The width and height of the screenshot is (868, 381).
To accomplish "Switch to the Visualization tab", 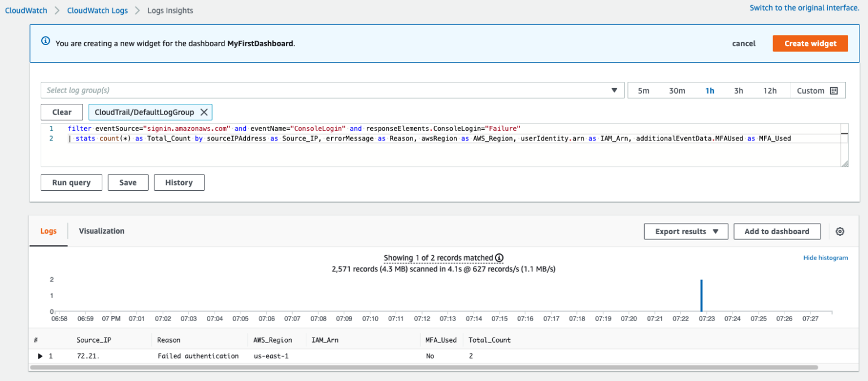I will tap(102, 231).
